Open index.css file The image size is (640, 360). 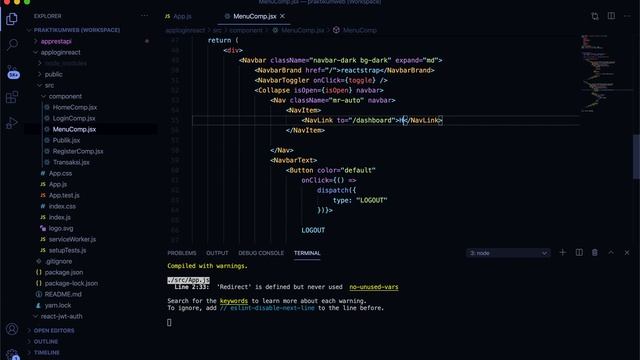tap(62, 207)
